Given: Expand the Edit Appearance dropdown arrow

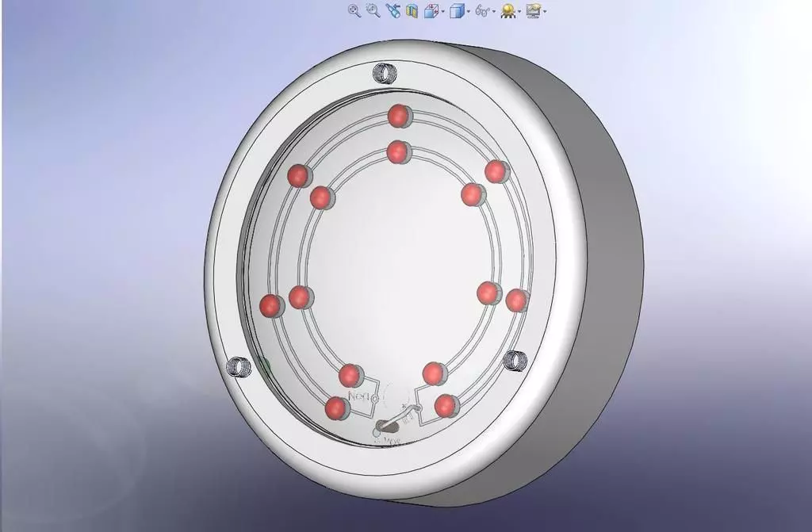Looking at the screenshot, I should coord(519,12).
